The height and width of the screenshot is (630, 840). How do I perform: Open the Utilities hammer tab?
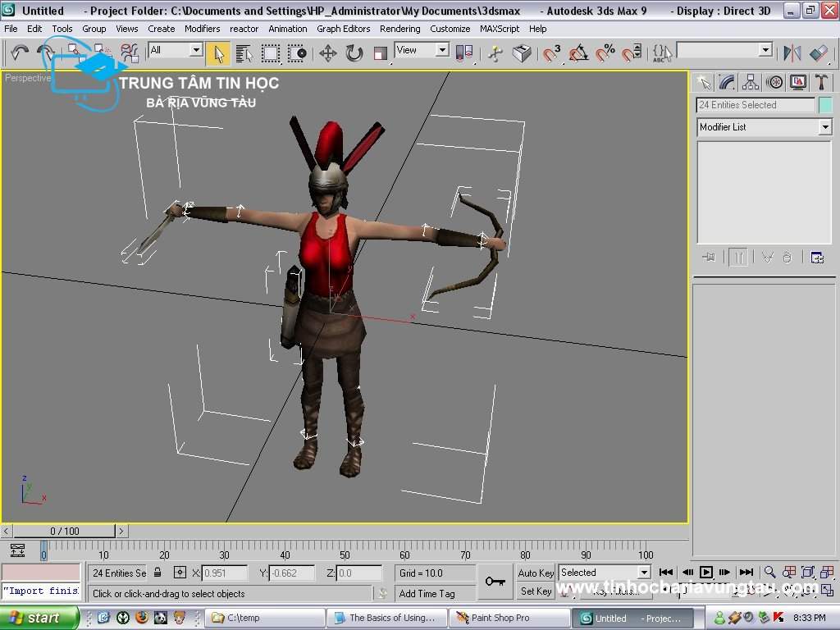[821, 82]
